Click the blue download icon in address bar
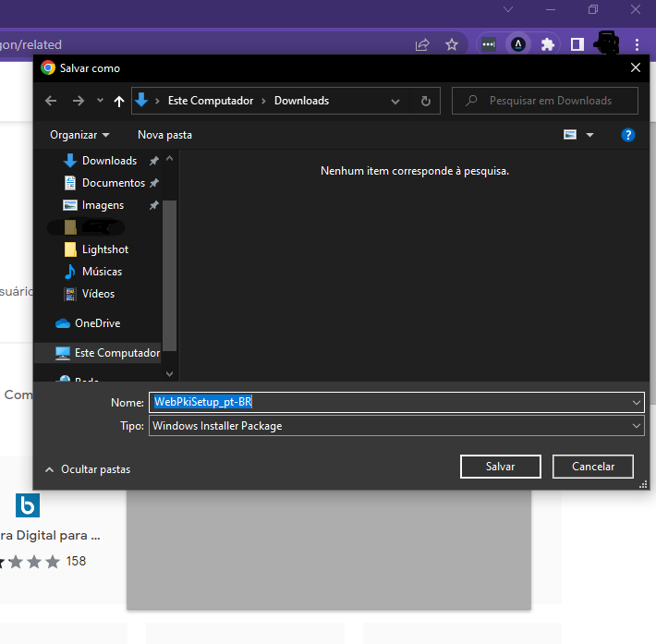This screenshot has width=656, height=644. point(141,101)
